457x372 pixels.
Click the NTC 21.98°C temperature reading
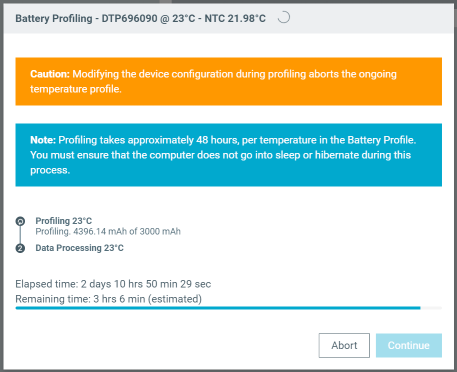point(235,18)
